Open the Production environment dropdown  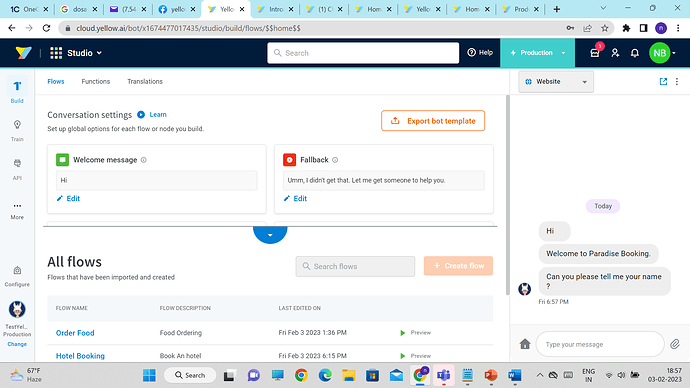tap(537, 53)
